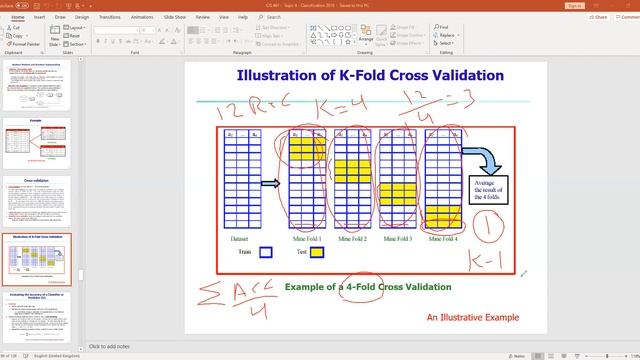Click the Find magnifier icon
The height and width of the screenshot is (360, 640).
[436, 27]
